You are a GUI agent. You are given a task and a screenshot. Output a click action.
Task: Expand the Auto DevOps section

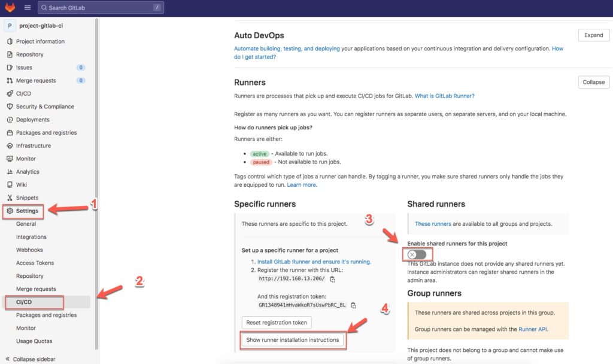tap(593, 35)
